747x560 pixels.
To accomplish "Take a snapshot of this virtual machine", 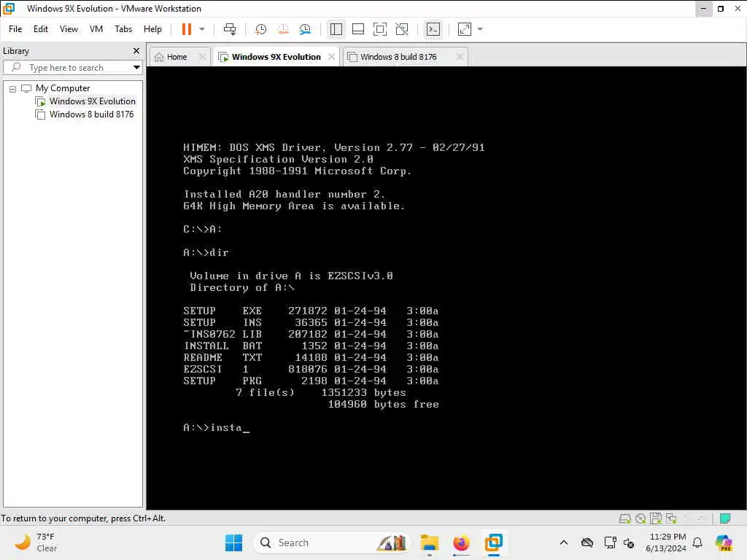I will click(260, 29).
